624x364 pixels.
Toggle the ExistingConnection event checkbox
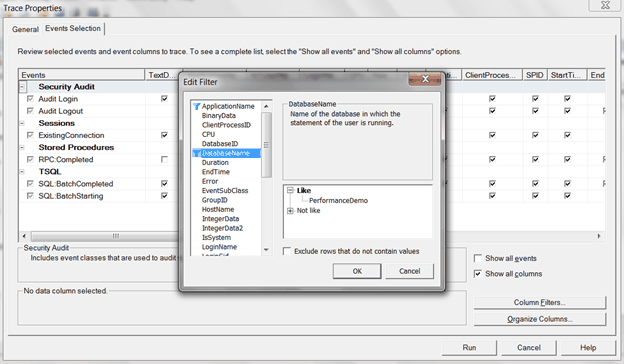[30, 135]
